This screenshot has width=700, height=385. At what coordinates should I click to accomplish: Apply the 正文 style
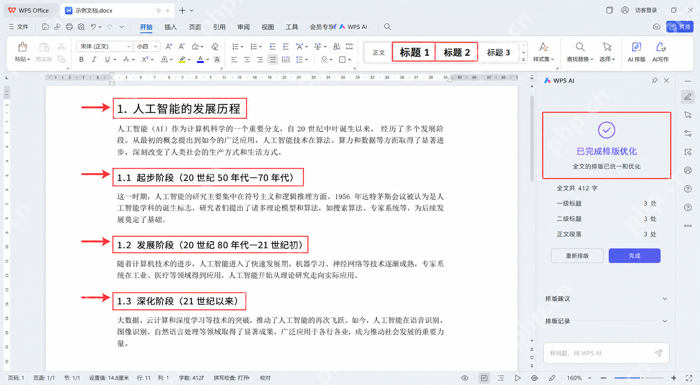click(379, 52)
